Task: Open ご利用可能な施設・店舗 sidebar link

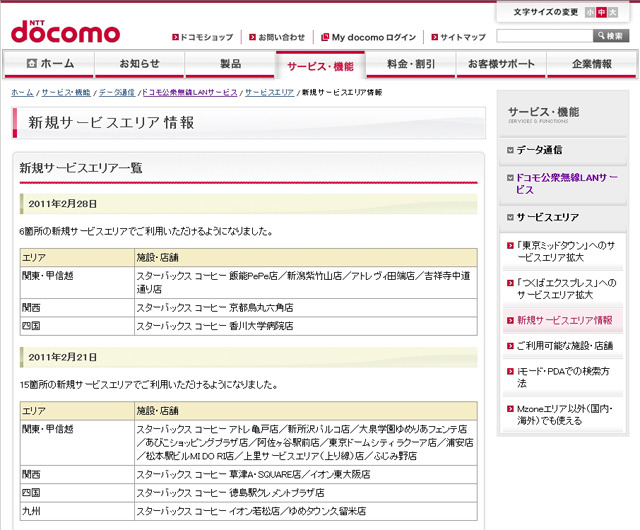Action: coord(565,346)
